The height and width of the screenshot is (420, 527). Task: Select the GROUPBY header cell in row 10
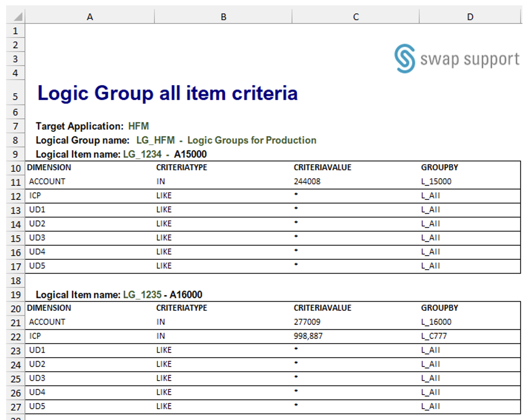click(x=439, y=167)
